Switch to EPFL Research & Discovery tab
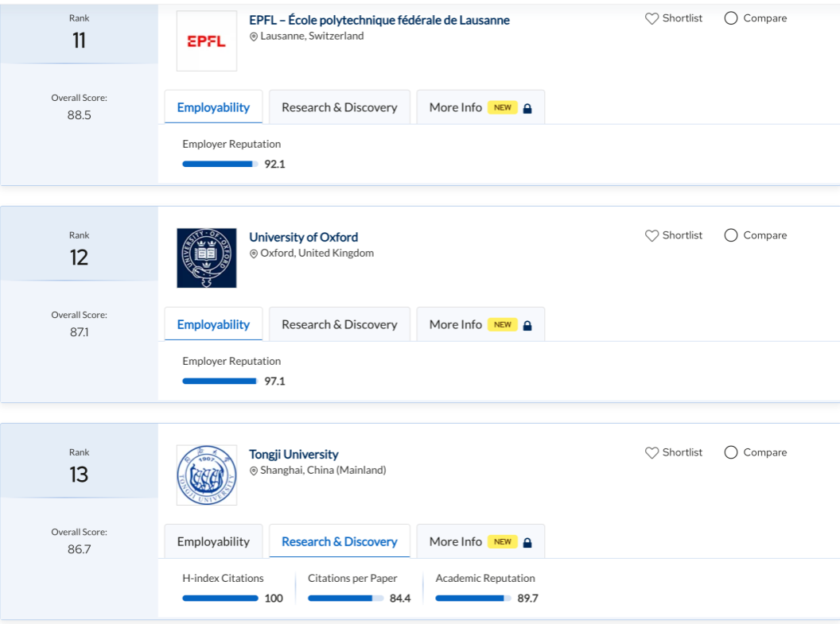840x624 pixels. pyautogui.click(x=339, y=107)
